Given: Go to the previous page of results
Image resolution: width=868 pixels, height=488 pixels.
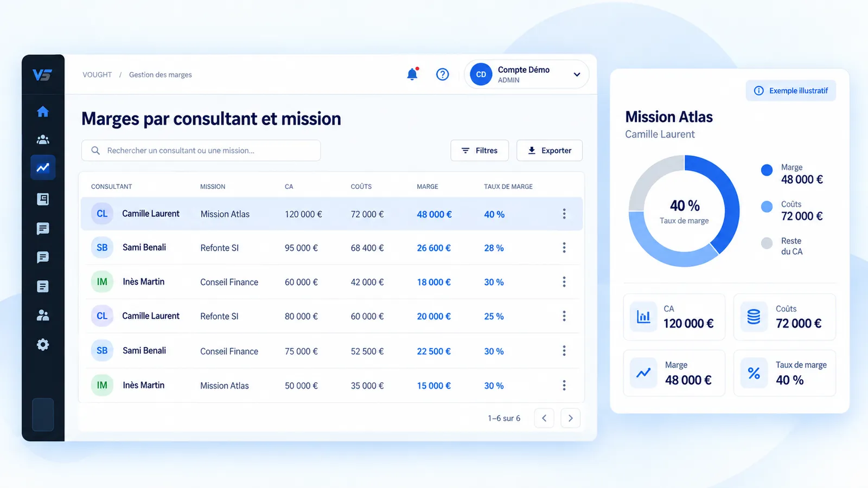Looking at the screenshot, I should point(544,418).
